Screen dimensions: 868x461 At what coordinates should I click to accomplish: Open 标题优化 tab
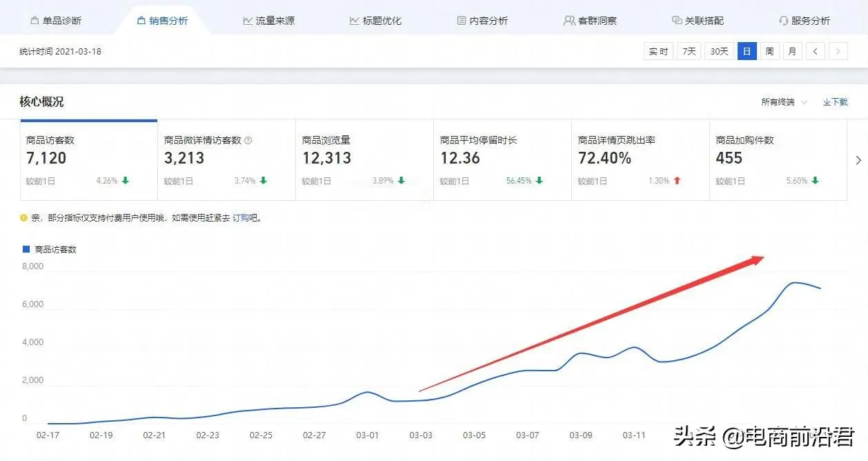[x=375, y=21]
